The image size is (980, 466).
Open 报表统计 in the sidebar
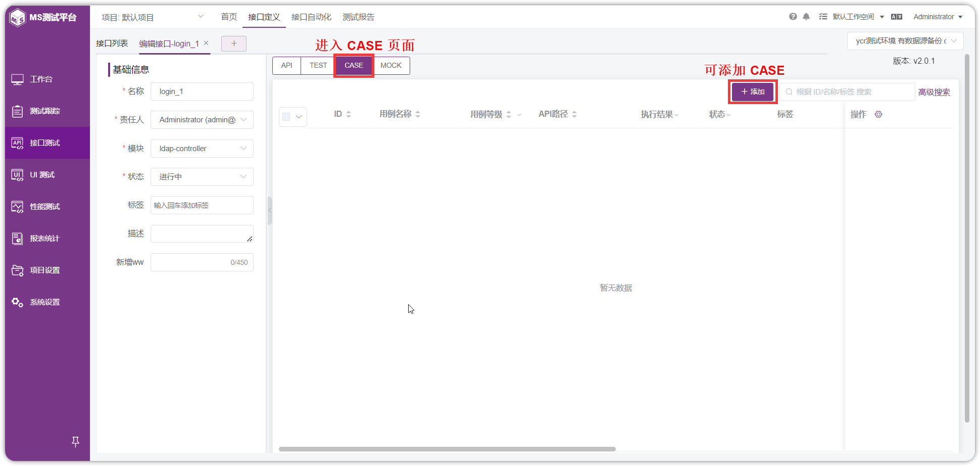[x=47, y=239]
